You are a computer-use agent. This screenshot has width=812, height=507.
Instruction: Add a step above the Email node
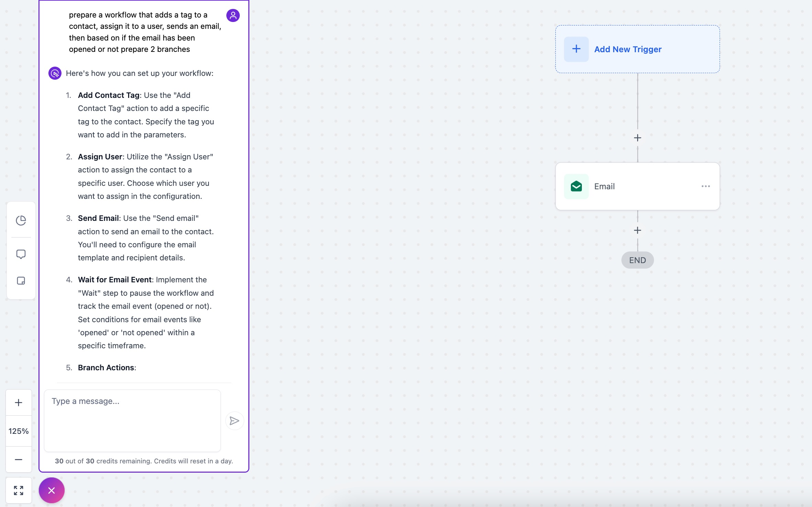(638, 138)
